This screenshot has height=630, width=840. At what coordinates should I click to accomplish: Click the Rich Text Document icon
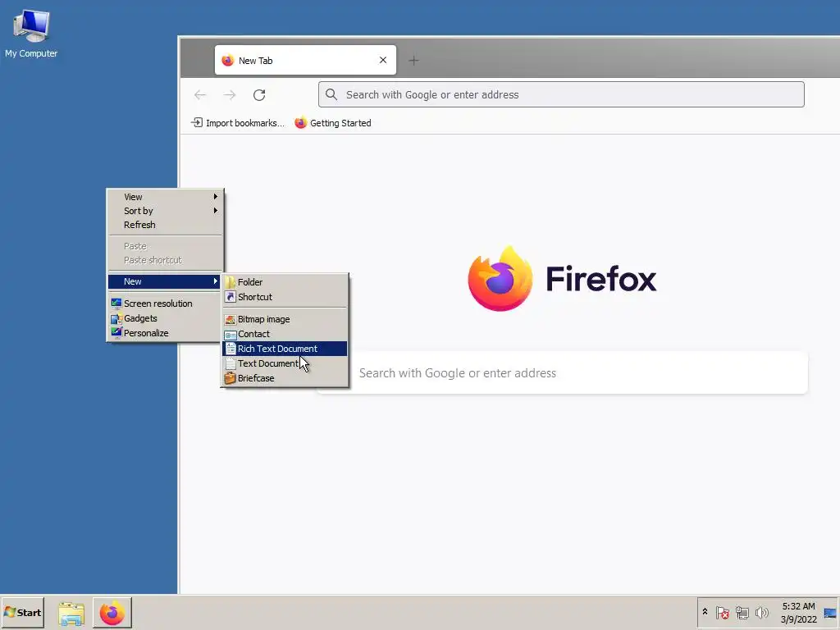[x=231, y=349]
